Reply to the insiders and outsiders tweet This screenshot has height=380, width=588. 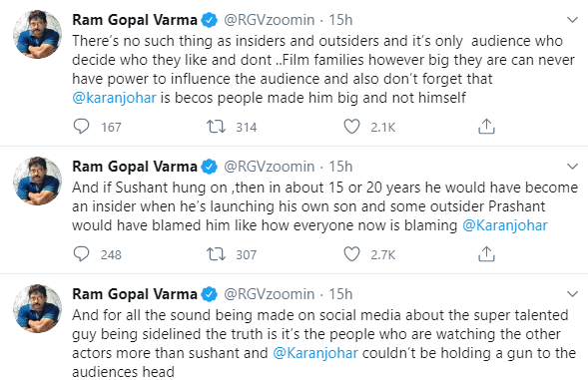point(81,127)
